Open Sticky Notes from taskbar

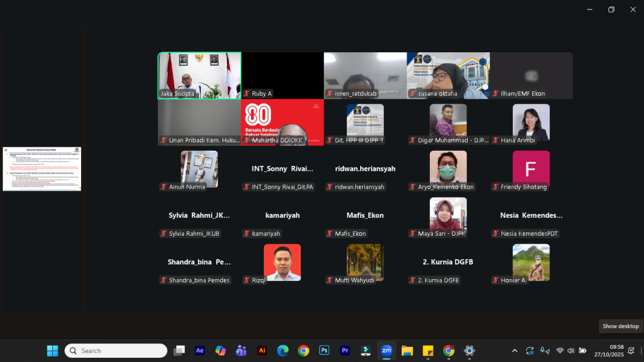(428, 351)
